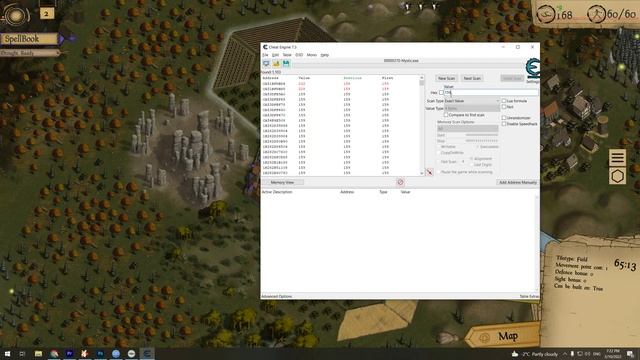The width and height of the screenshot is (640, 360).
Task: Click the gold resource icon showing 168
Action: (x=546, y=15)
